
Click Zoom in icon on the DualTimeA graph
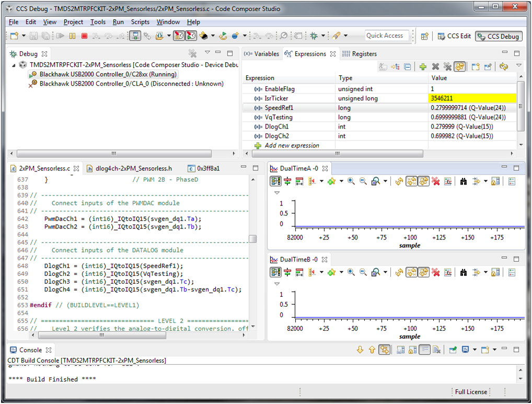pyautogui.click(x=351, y=181)
